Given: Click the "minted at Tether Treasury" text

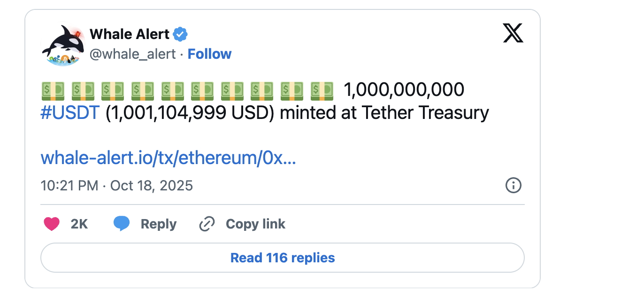Looking at the screenshot, I should [x=384, y=113].
